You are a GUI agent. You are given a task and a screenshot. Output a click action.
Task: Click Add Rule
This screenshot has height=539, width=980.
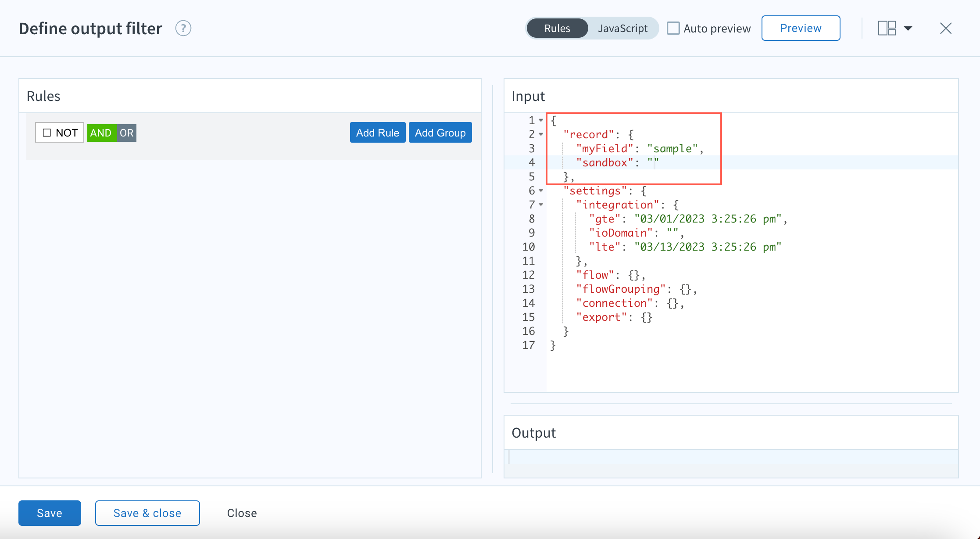[x=377, y=133]
